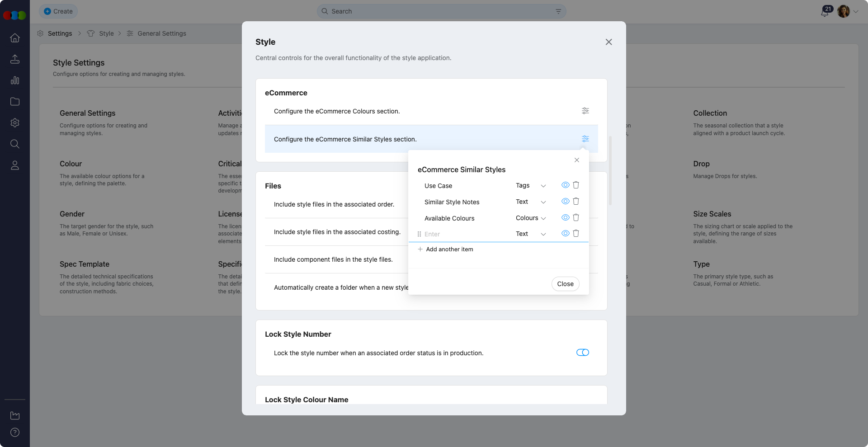868x447 pixels.
Task: Navigate to Settings breadcrumb
Action: [x=60, y=33]
